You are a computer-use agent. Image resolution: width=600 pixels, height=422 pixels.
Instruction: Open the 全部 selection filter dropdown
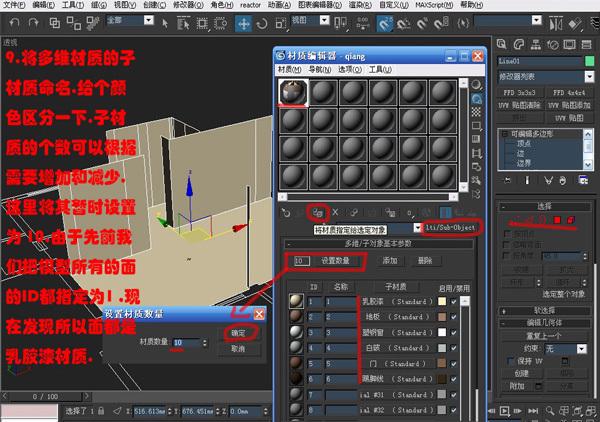(x=148, y=20)
